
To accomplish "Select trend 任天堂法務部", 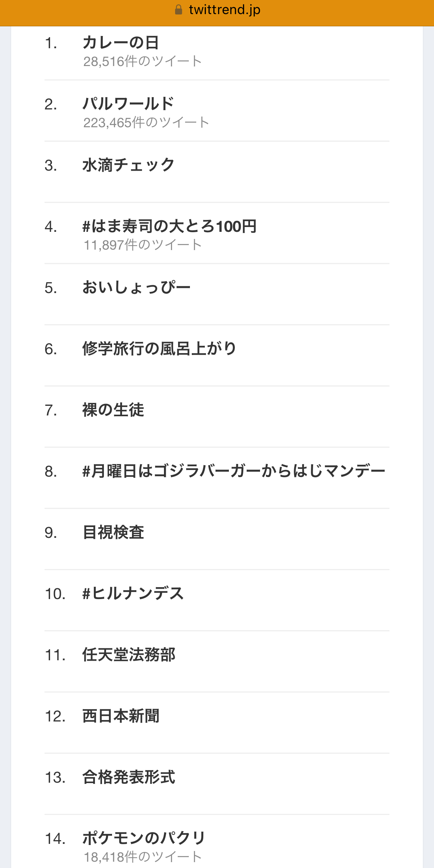I will 129,655.
